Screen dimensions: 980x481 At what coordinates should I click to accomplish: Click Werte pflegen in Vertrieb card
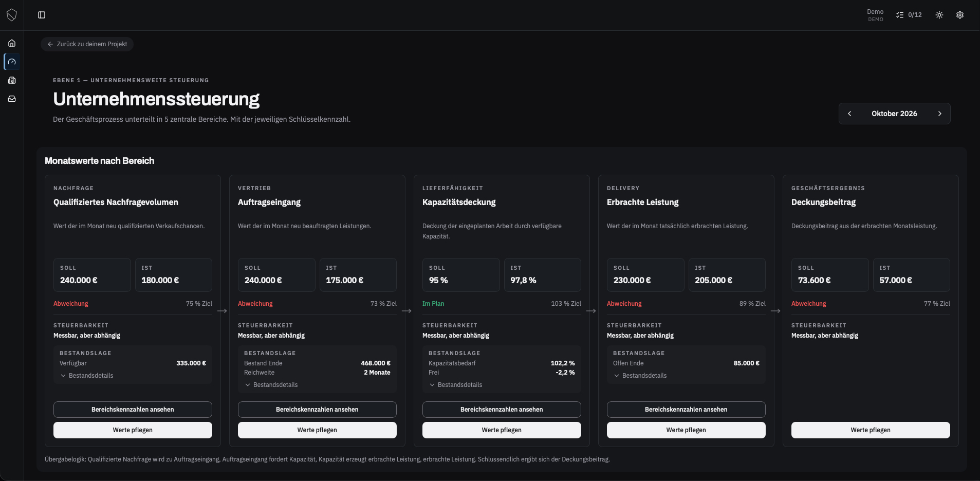coord(317,430)
